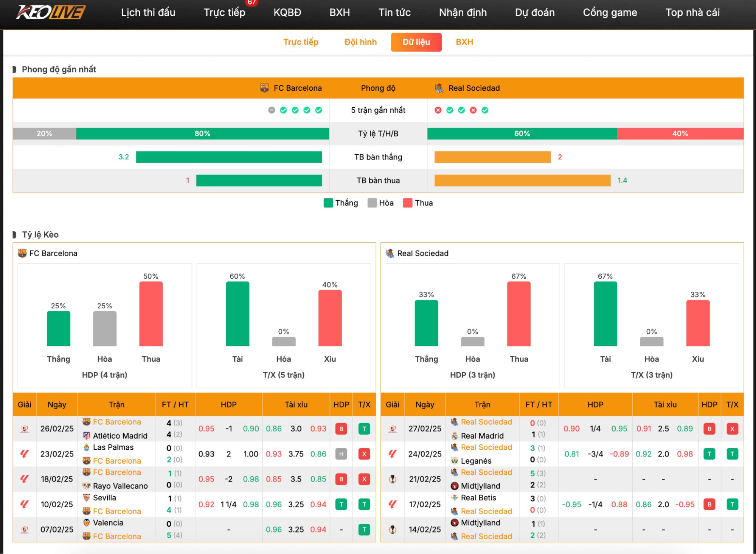This screenshot has width=756, height=554.
Task: Click the KEOLIVE logo
Action: pos(50,12)
